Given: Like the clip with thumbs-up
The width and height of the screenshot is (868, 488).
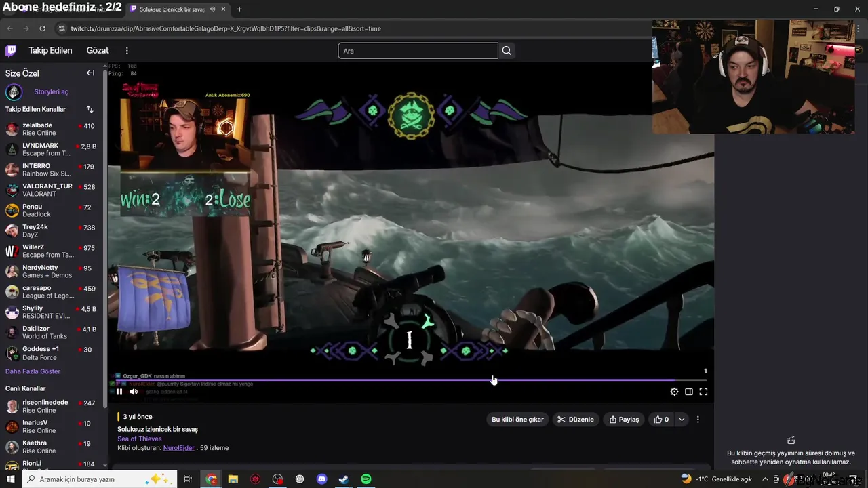Looking at the screenshot, I should pyautogui.click(x=661, y=420).
